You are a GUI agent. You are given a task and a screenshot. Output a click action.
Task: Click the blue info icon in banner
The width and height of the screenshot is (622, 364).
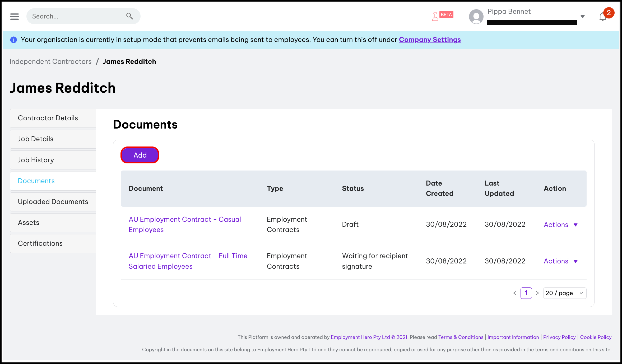(x=13, y=40)
